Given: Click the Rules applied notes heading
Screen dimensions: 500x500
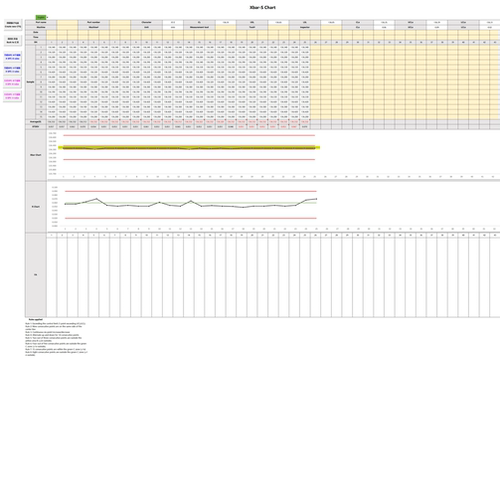Looking at the screenshot, I should point(36,320).
